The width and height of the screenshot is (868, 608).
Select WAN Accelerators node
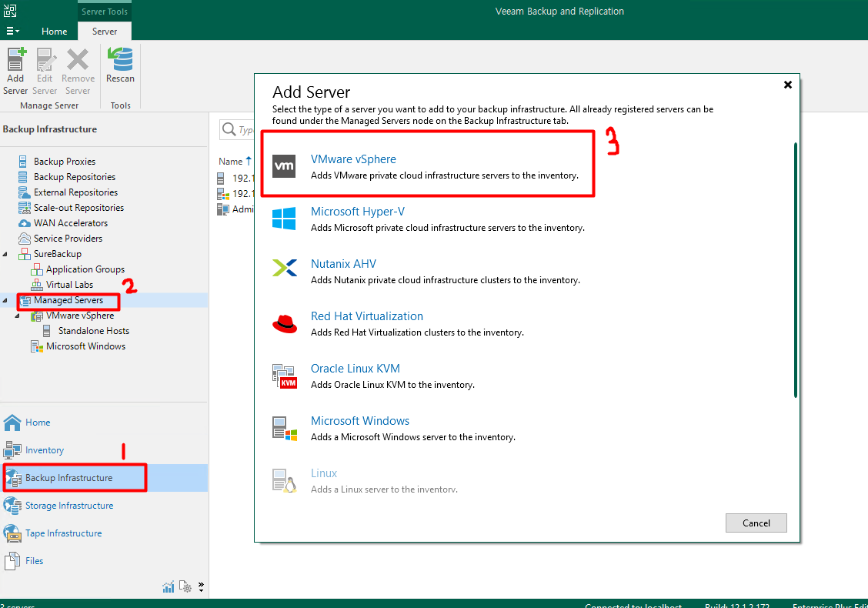(70, 223)
